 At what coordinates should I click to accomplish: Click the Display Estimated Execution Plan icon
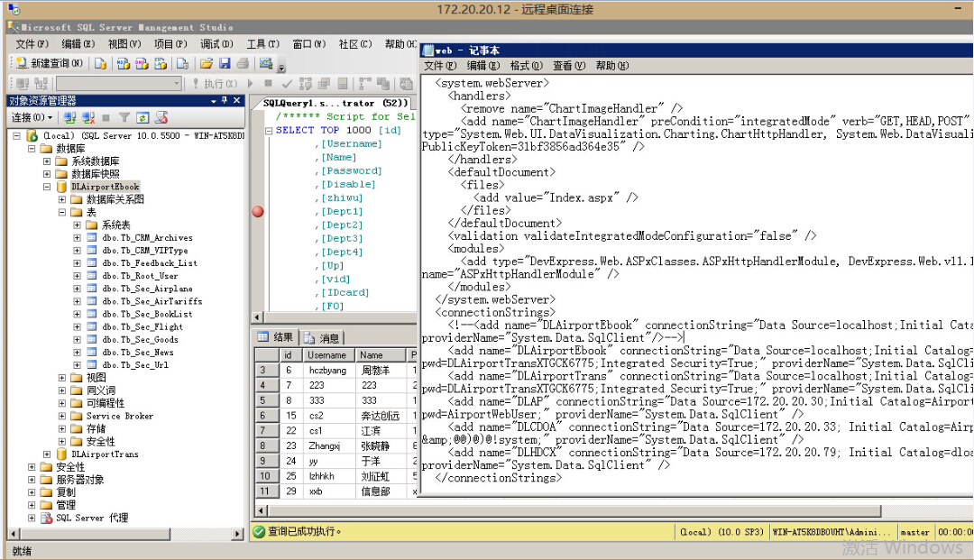pos(305,83)
